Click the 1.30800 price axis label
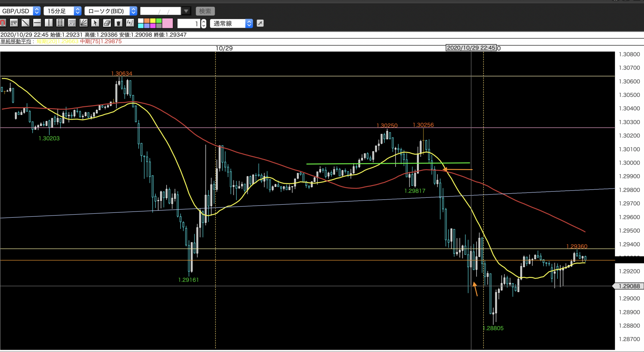The image size is (644, 352). click(629, 54)
